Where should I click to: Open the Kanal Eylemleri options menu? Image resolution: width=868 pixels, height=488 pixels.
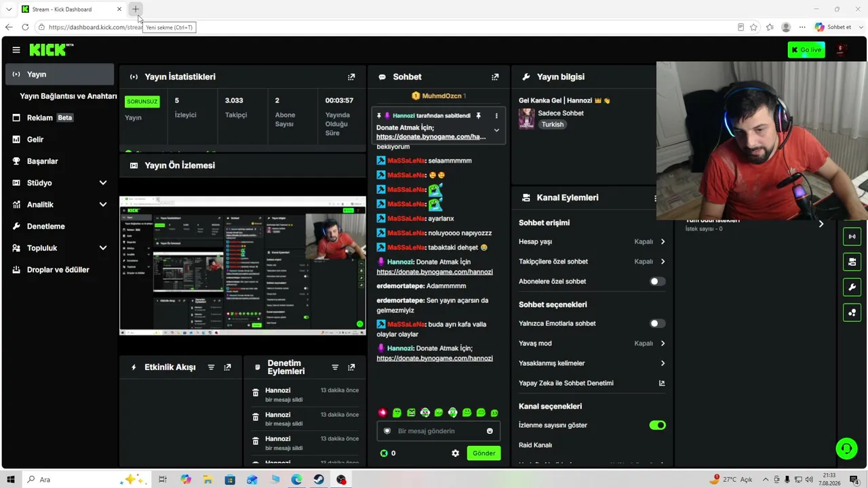(x=655, y=198)
